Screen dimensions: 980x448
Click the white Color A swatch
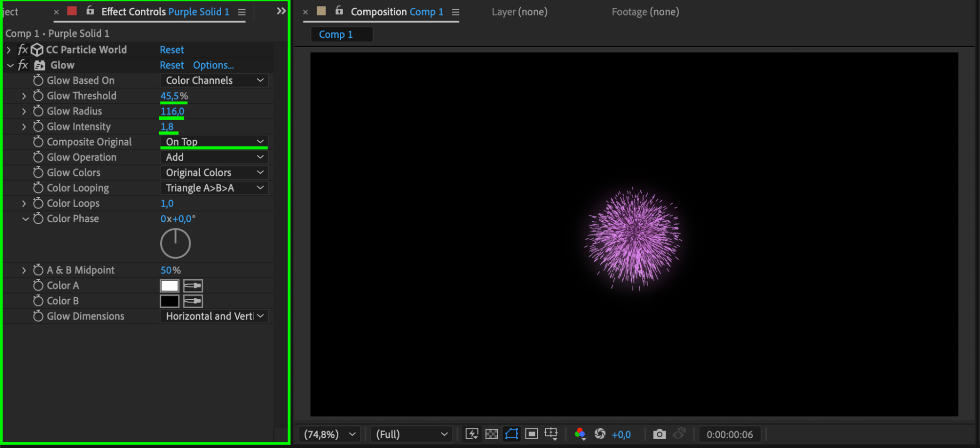pos(170,286)
